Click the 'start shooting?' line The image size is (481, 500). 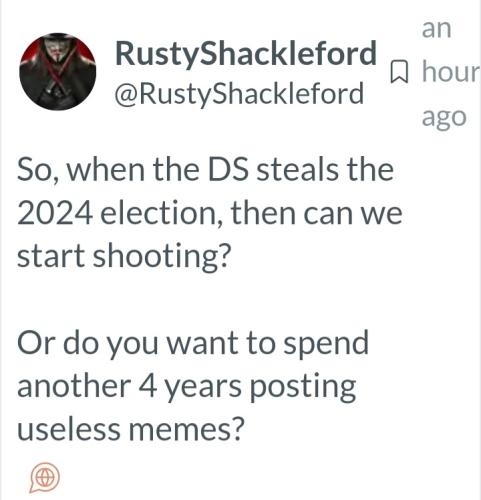124,257
